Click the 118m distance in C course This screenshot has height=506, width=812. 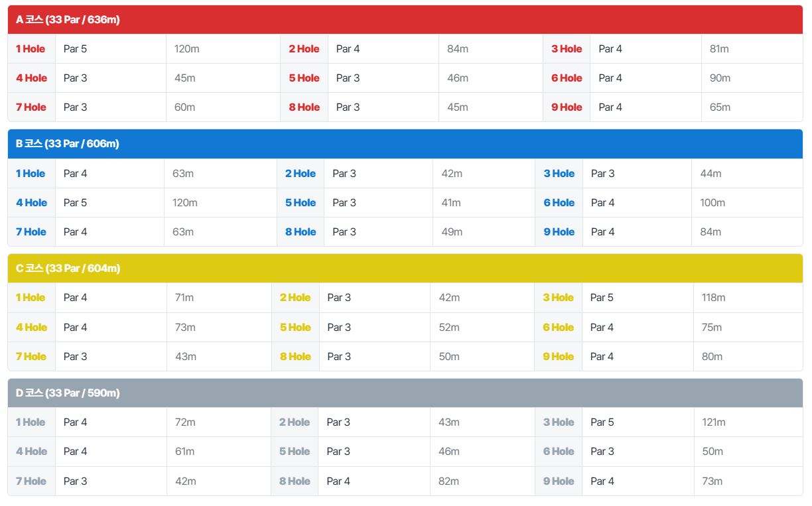(714, 297)
